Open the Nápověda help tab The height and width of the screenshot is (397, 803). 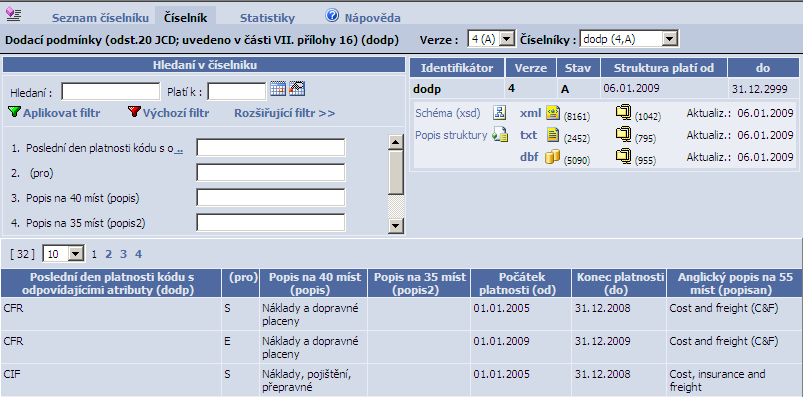(372, 18)
